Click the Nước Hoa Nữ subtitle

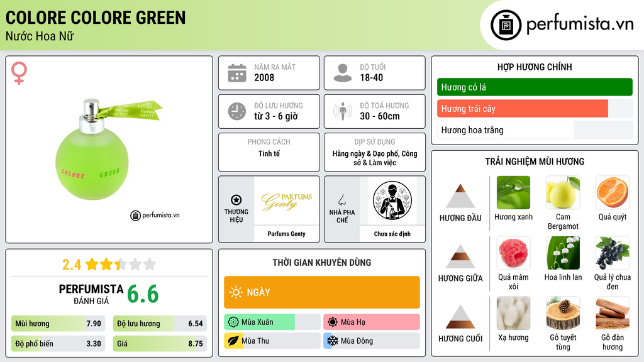click(40, 36)
